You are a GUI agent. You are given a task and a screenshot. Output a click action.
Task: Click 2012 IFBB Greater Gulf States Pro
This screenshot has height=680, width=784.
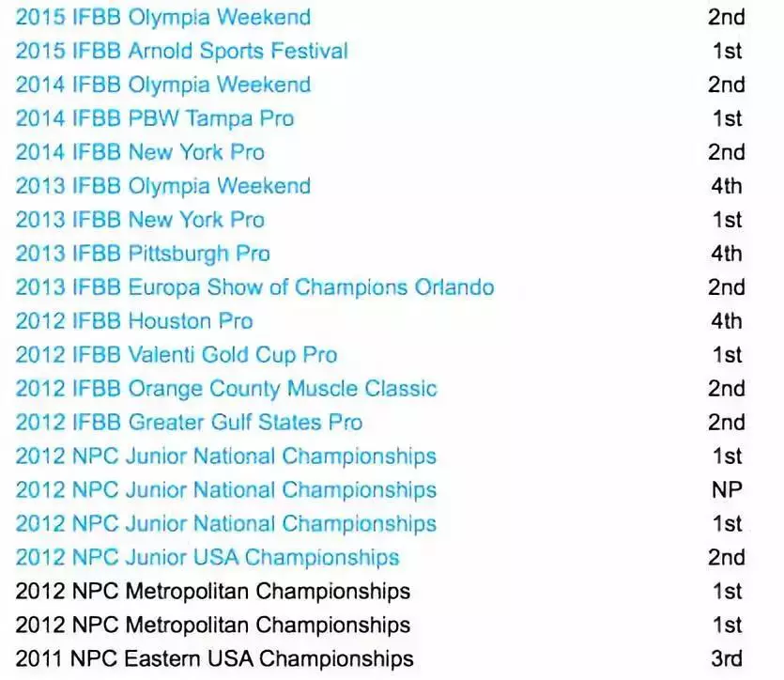(189, 423)
